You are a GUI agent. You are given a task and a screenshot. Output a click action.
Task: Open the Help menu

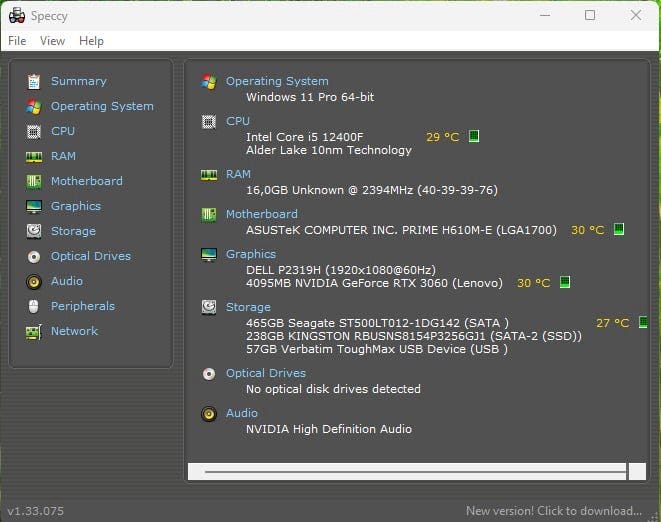point(91,41)
